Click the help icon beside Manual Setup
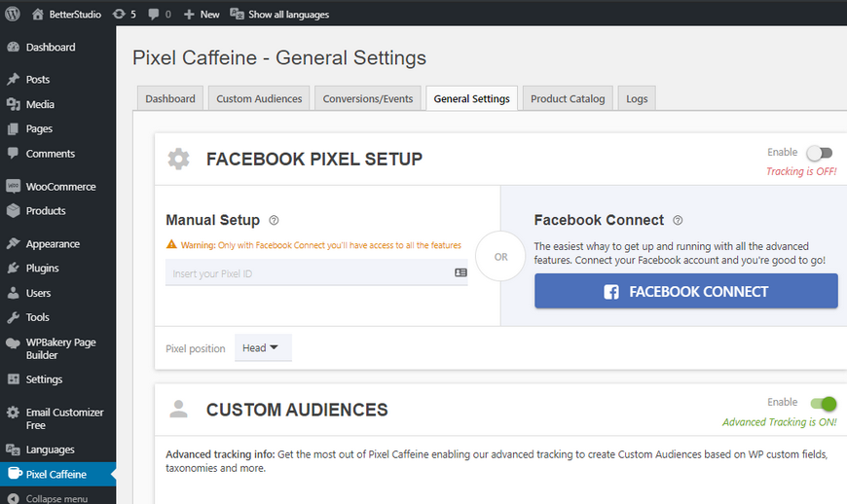 [x=274, y=221]
